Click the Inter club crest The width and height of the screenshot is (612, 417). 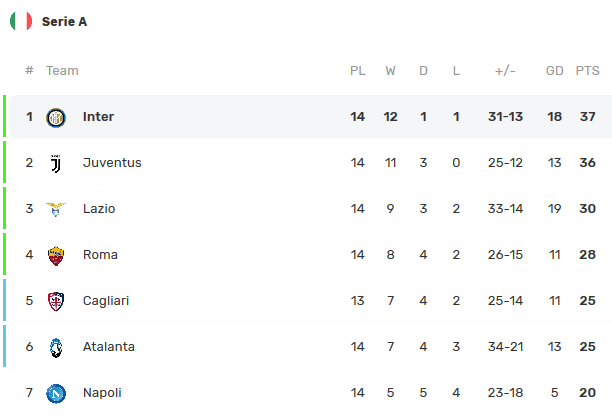(56, 117)
